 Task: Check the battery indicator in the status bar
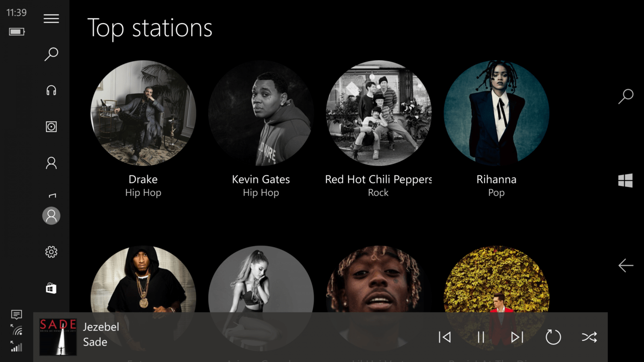click(x=17, y=32)
